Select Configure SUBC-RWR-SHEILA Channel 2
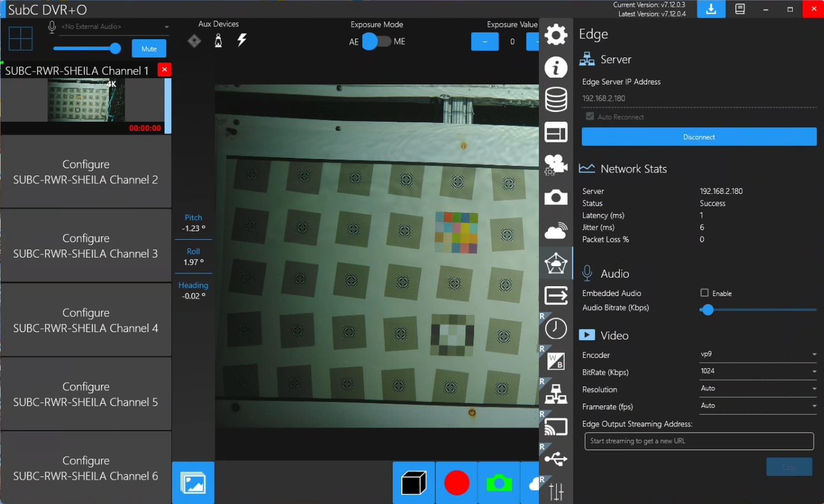 [86, 172]
